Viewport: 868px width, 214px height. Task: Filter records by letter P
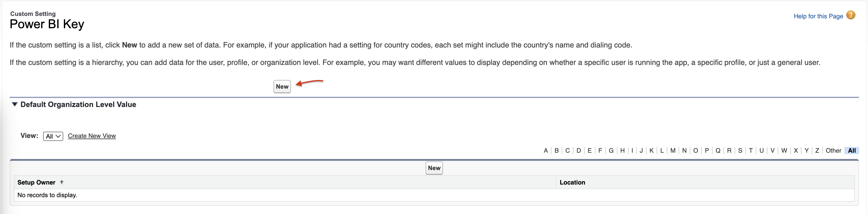click(x=707, y=150)
